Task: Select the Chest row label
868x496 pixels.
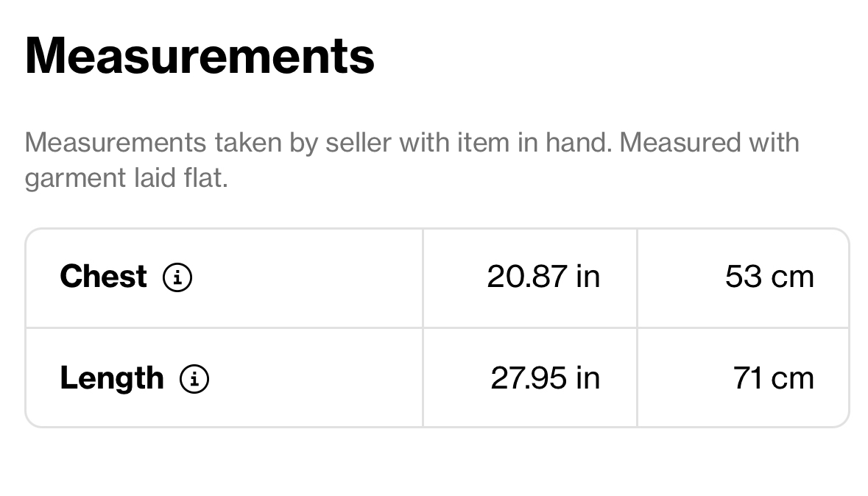Action: 103,276
